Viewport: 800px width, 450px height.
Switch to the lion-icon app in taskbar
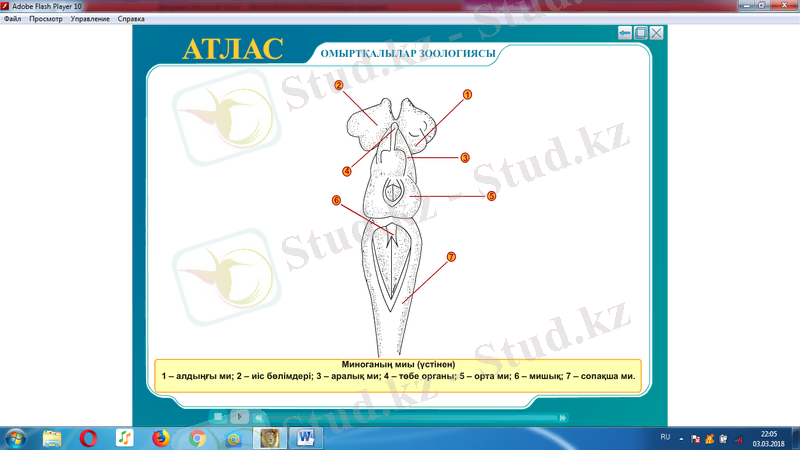point(269,438)
